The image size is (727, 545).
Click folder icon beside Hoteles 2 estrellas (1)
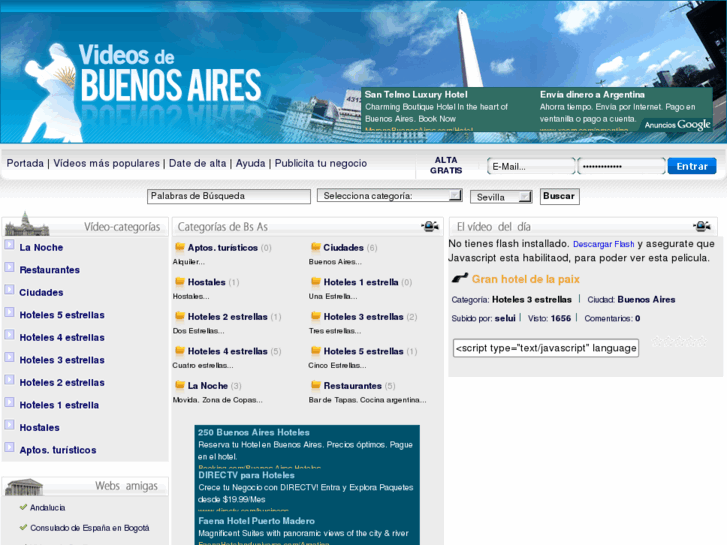point(180,316)
